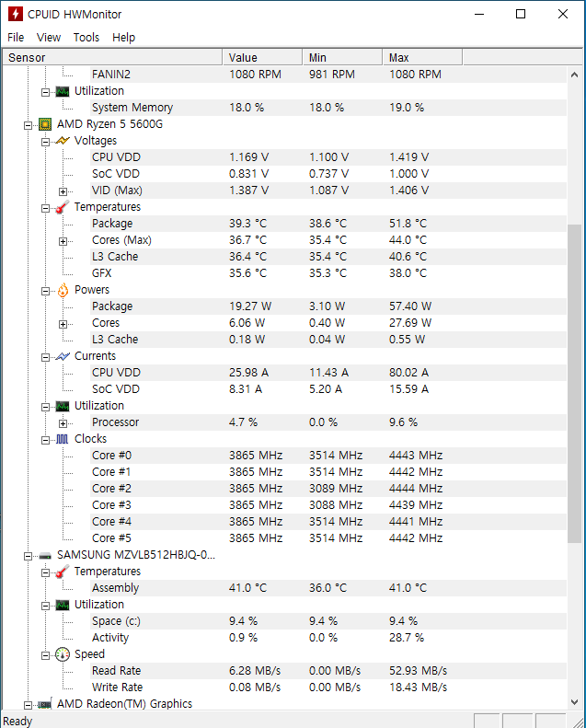Click the Min column header
This screenshot has height=728, width=586.
pyautogui.click(x=342, y=58)
